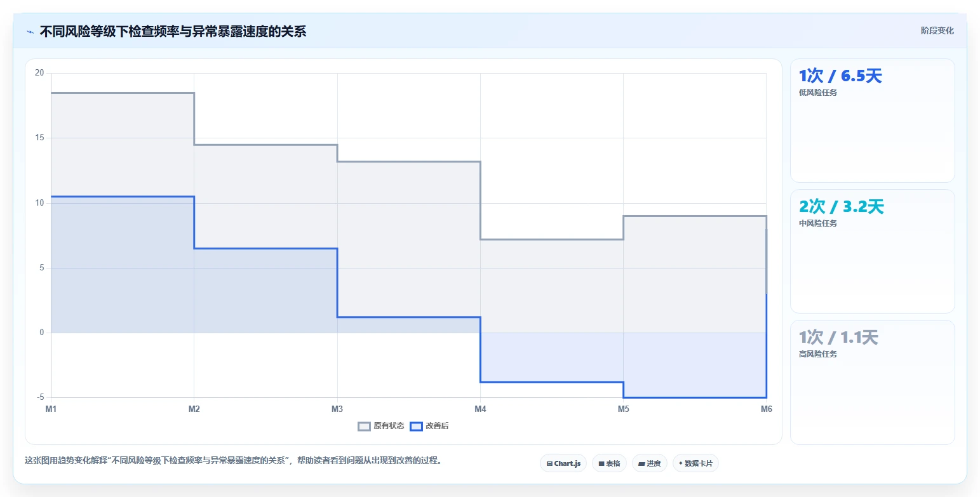The image size is (980, 497).
Task: Click the y-axis value 15
Action: click(x=39, y=138)
